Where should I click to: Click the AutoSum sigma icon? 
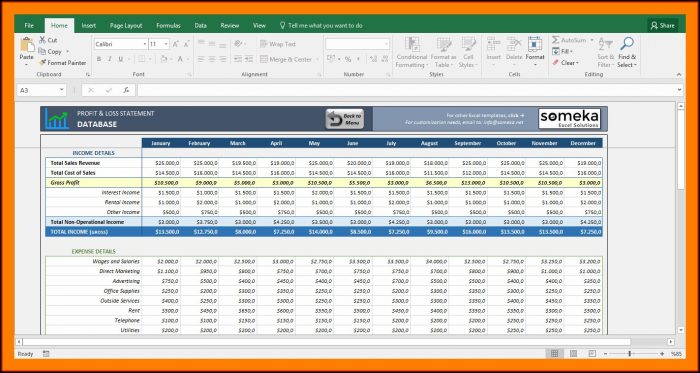pyautogui.click(x=556, y=40)
